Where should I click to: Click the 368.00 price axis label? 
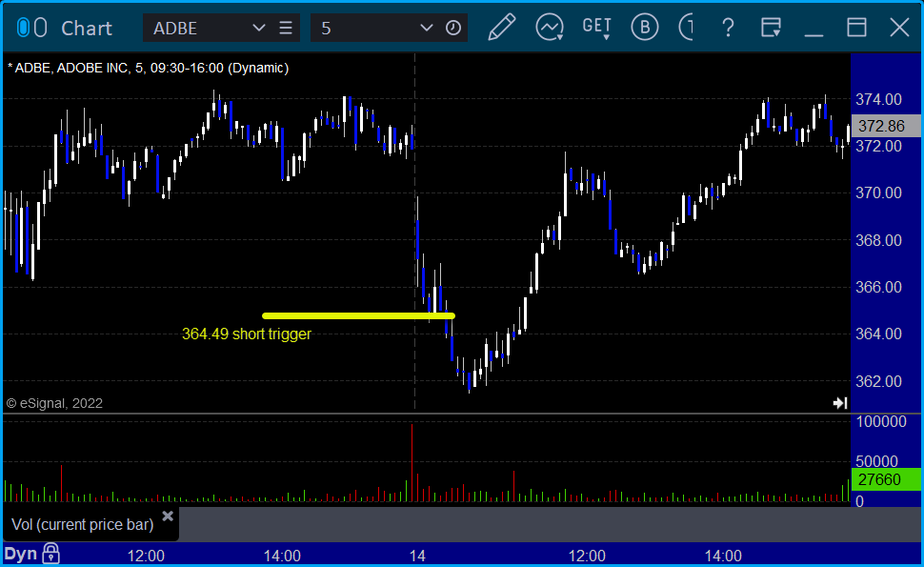(878, 240)
